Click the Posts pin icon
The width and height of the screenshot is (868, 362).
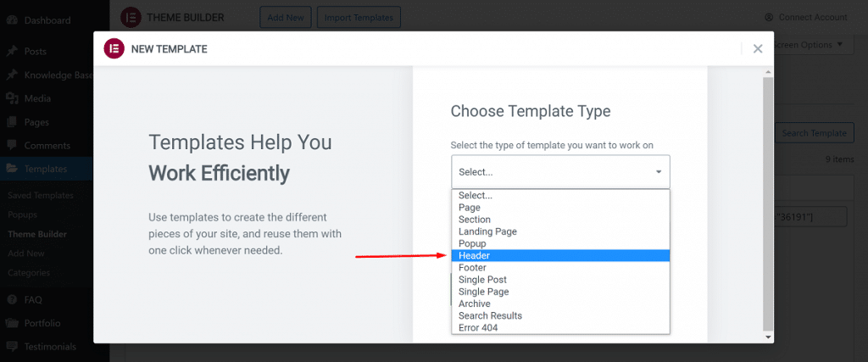(x=12, y=52)
